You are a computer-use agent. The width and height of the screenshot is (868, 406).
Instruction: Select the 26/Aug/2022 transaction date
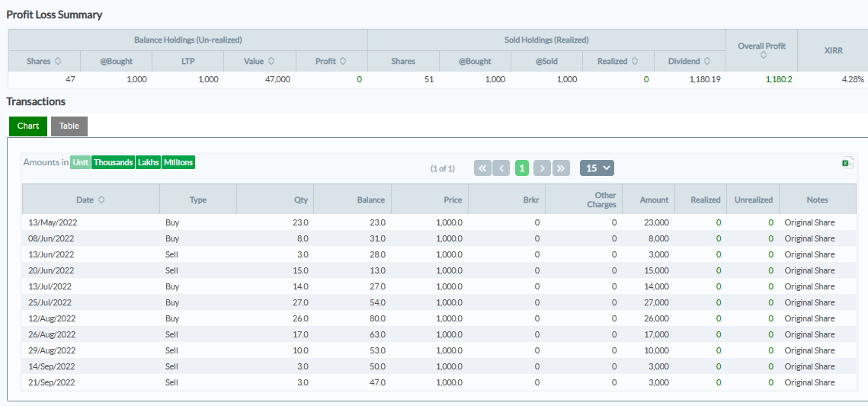[52, 334]
